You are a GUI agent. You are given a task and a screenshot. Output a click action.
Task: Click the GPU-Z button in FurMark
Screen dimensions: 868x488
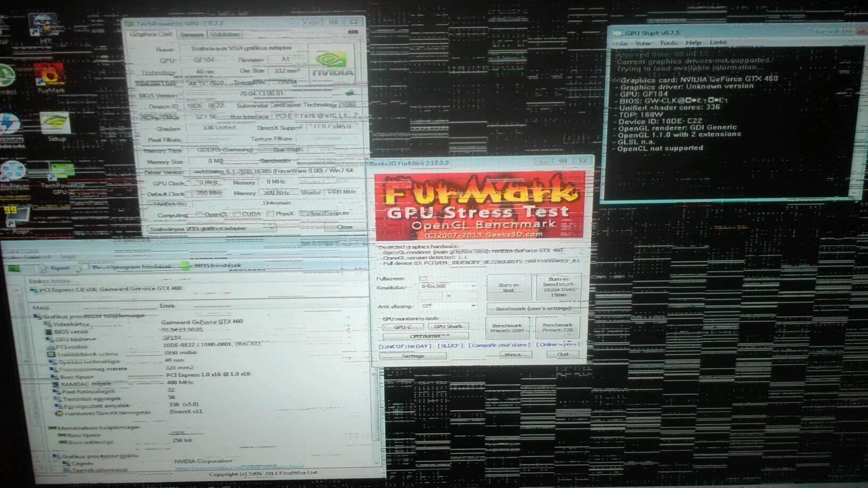403,327
